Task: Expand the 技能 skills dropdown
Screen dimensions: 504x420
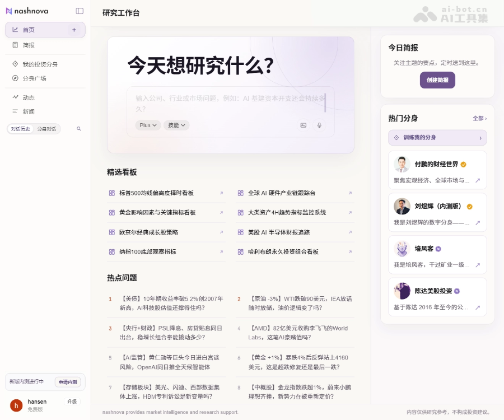Action: tap(176, 125)
